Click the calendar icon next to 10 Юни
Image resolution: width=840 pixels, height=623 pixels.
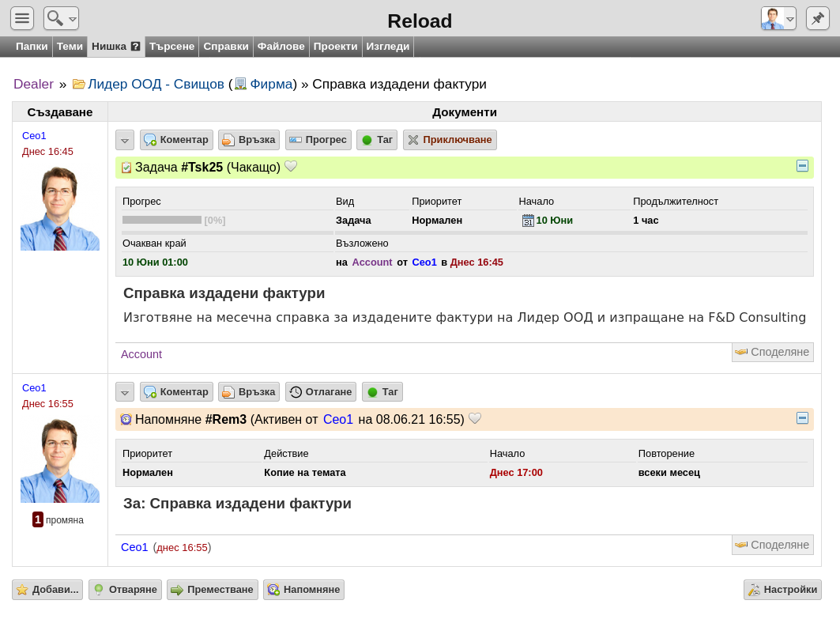[x=528, y=221]
